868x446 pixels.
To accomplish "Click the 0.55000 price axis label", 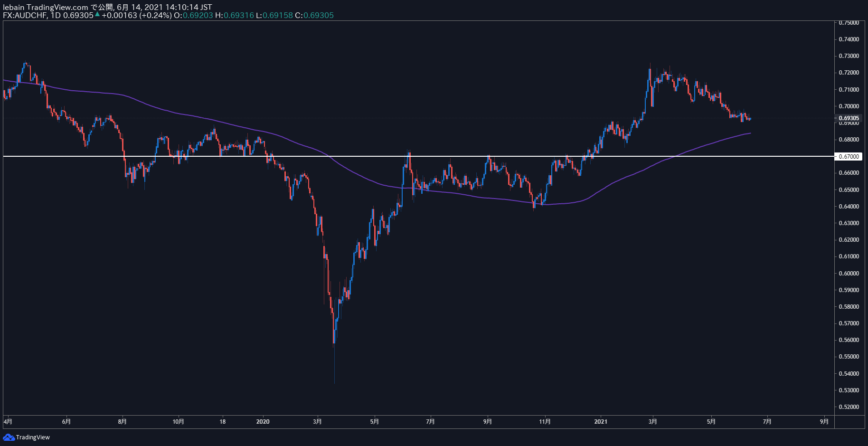I will (x=849, y=357).
